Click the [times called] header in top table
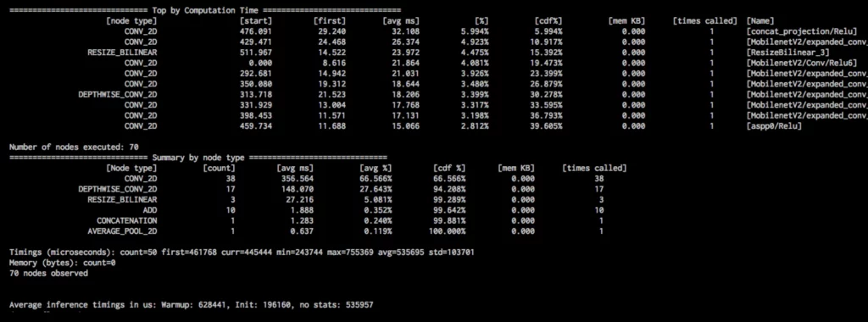This screenshot has height=322, width=868. tap(704, 21)
